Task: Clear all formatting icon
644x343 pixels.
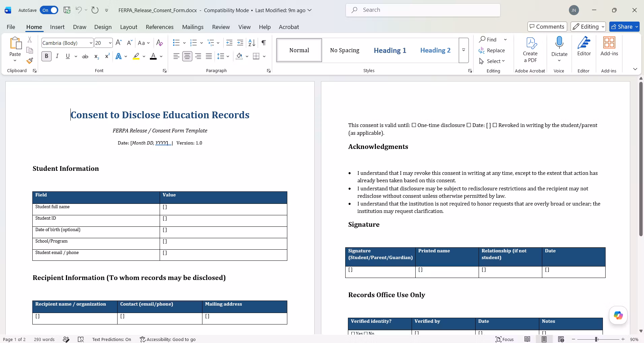Action: click(160, 43)
